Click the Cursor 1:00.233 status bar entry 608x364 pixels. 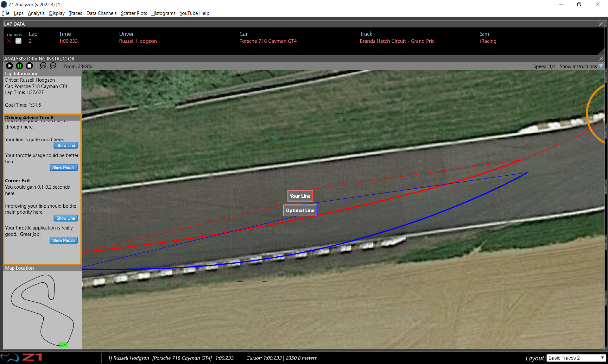pos(281,358)
